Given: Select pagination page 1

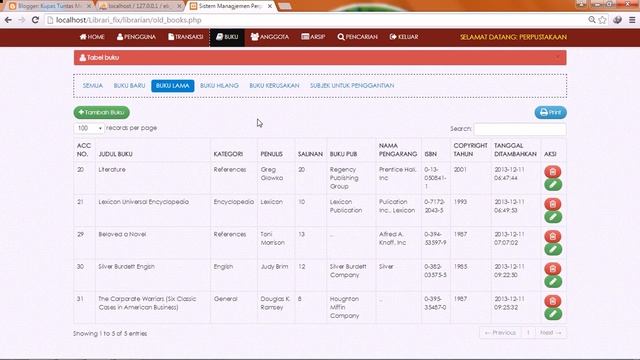Looking at the screenshot, I should pyautogui.click(x=528, y=333).
